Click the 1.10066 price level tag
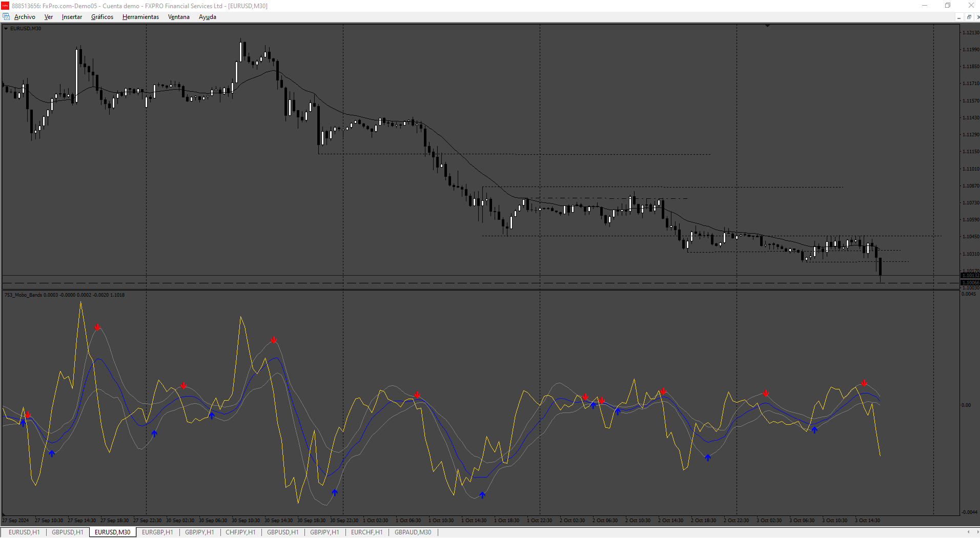The height and width of the screenshot is (538, 980). click(970, 283)
